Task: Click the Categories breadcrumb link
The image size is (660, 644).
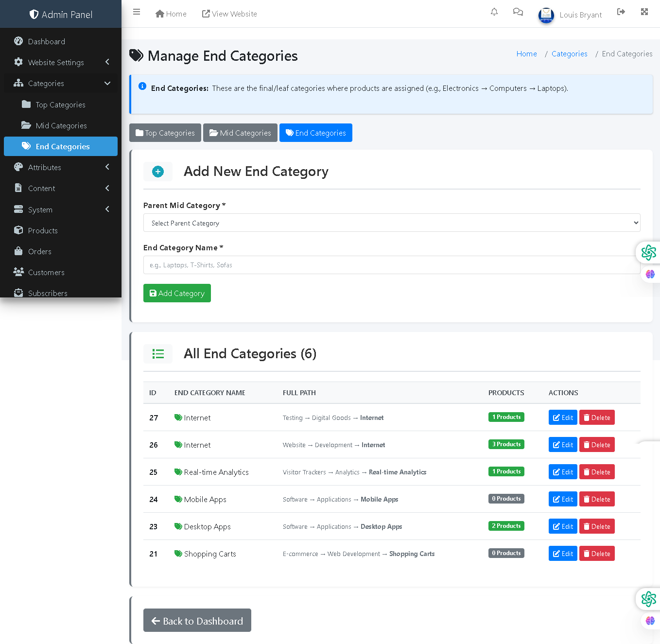Action: [x=569, y=54]
